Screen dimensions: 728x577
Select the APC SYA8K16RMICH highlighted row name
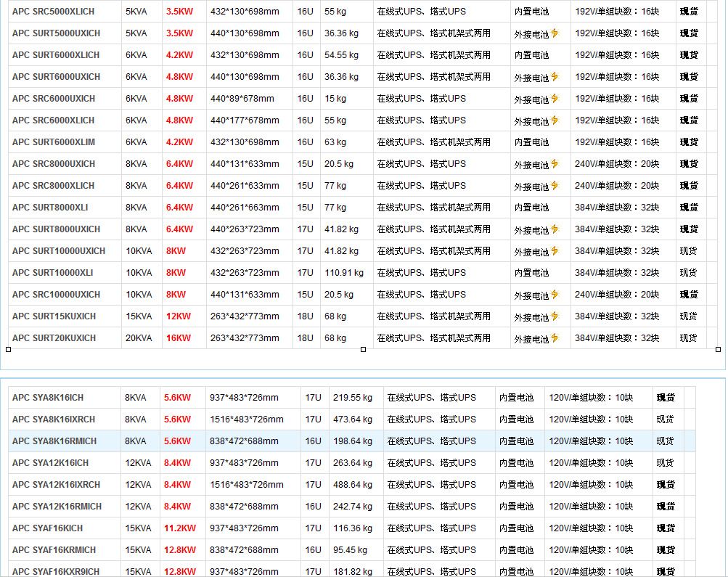[x=53, y=441]
